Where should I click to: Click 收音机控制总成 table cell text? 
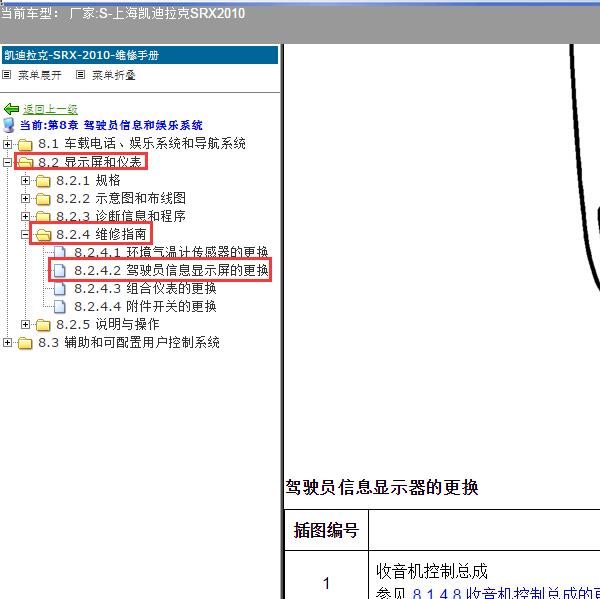pyautogui.click(x=432, y=571)
